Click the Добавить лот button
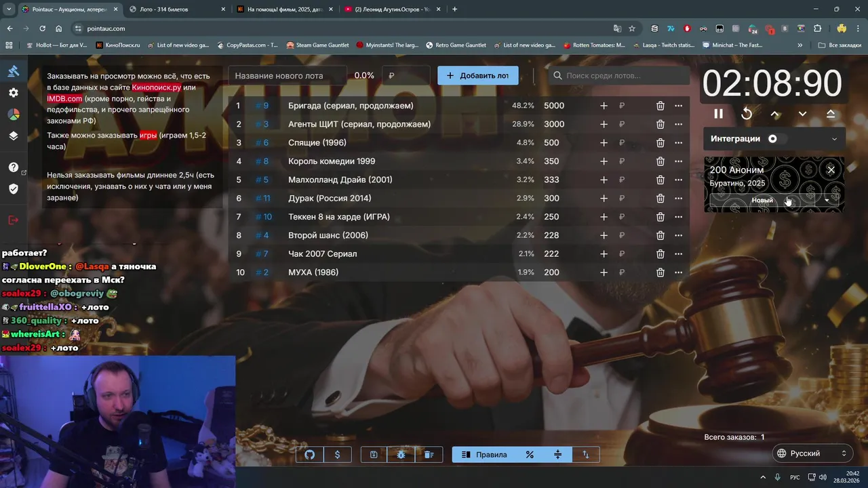 click(x=477, y=75)
